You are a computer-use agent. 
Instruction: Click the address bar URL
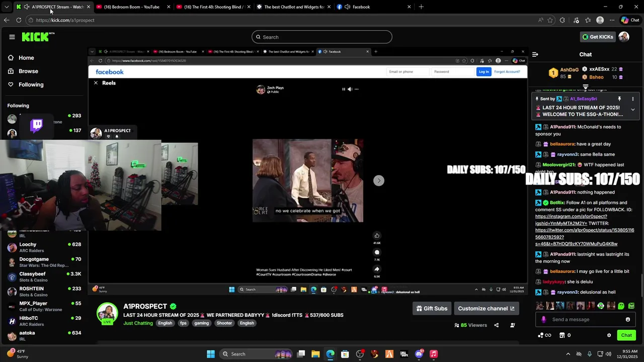[x=65, y=20]
